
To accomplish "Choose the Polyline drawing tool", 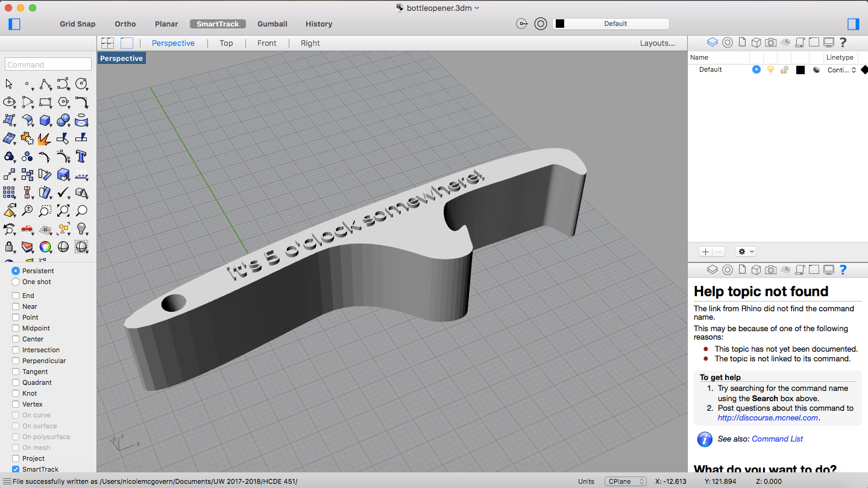I will point(45,84).
